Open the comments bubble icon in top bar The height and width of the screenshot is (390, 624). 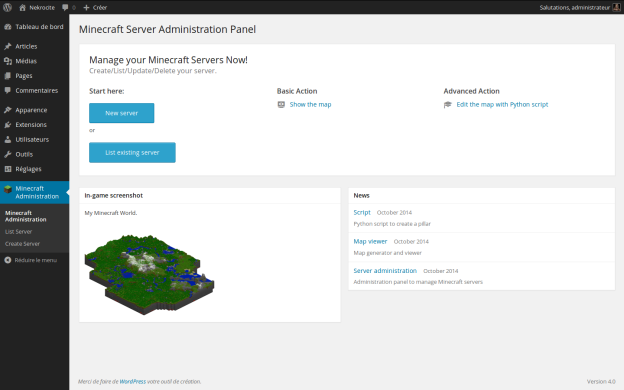point(65,7)
